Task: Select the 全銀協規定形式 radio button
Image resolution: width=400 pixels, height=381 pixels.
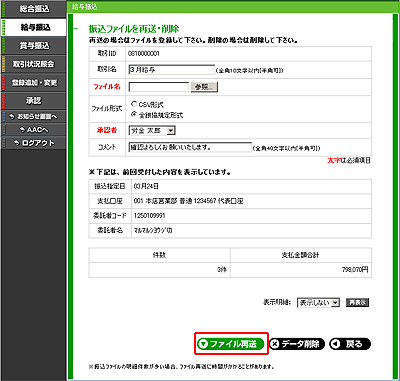Action: tap(134, 114)
